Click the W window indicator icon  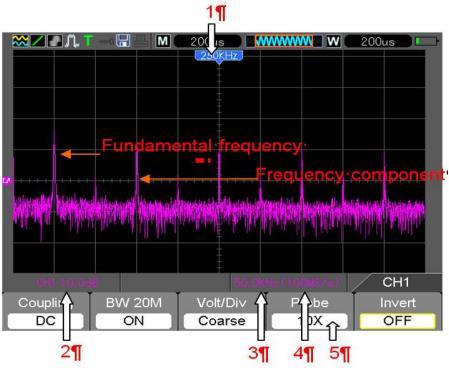coord(333,41)
